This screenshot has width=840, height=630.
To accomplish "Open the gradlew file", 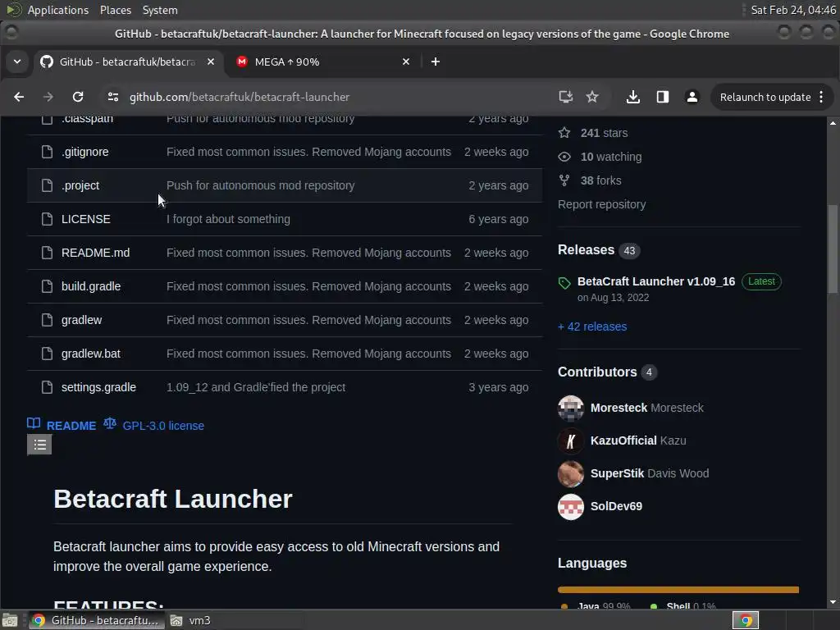I will coord(81,321).
